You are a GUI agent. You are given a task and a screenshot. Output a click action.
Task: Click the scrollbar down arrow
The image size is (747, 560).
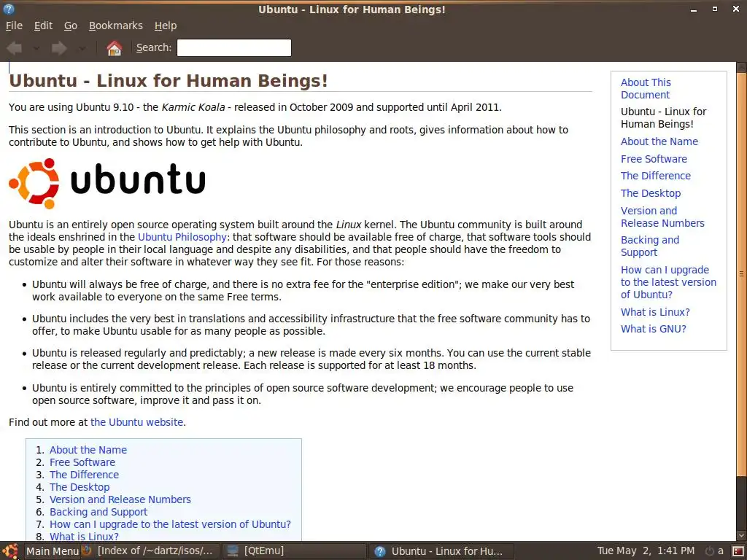click(741, 536)
